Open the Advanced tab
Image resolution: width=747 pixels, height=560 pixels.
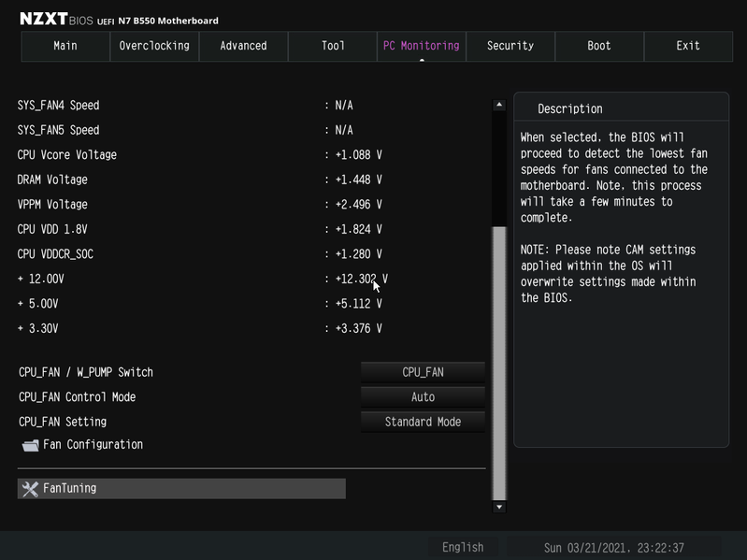tap(243, 46)
